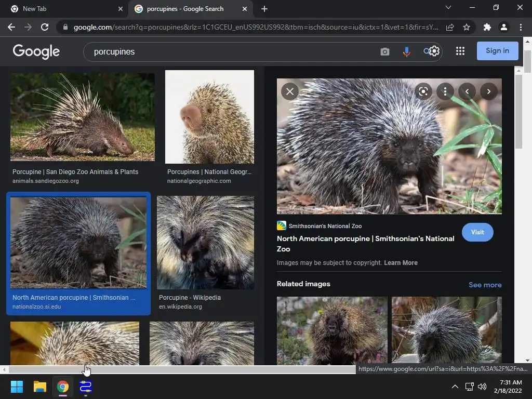Viewport: 532px width, 399px height.
Task: Open the See more related images link
Action: coord(485,285)
